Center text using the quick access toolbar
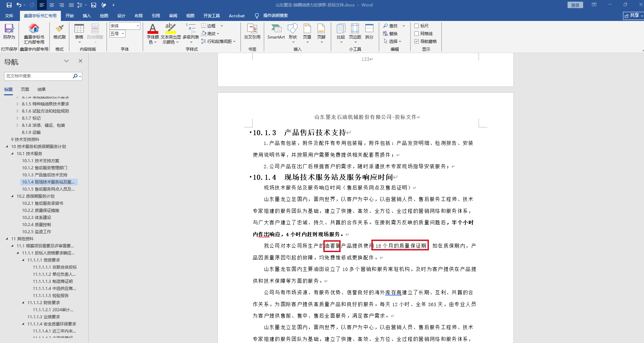Viewport: 644px width, 343px height. 52,5
